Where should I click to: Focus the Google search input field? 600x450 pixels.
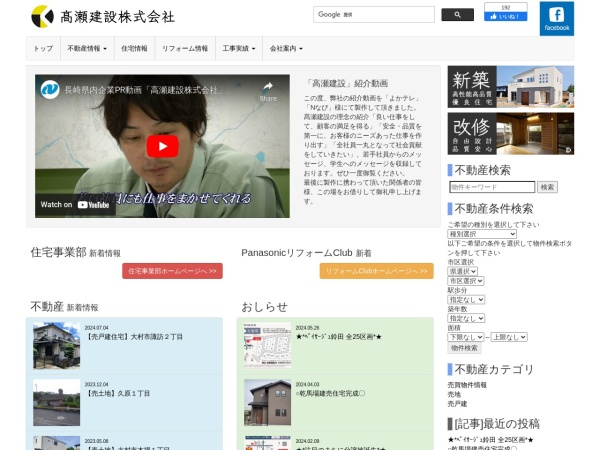point(373,15)
